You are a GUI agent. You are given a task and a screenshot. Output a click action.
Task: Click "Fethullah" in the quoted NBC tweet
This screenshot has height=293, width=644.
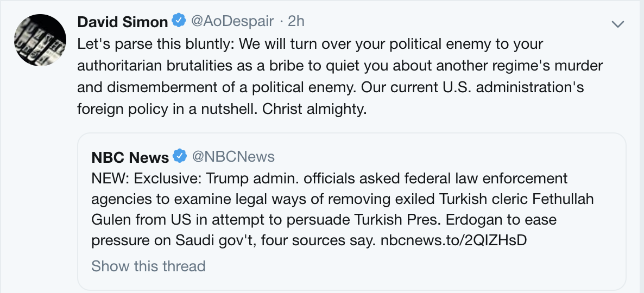(564, 199)
